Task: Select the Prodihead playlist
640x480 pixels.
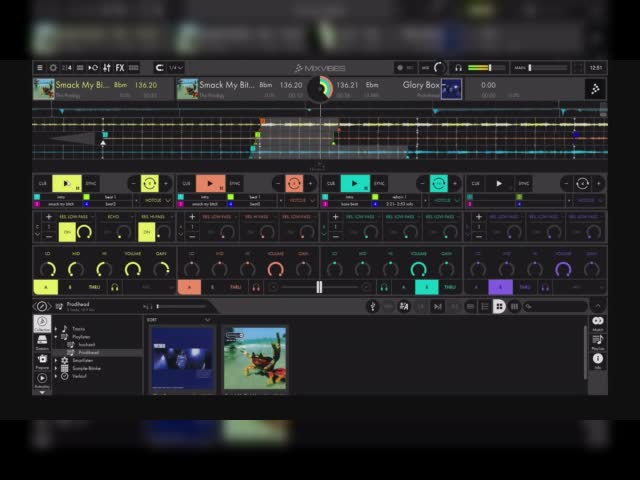Action: (x=88, y=353)
